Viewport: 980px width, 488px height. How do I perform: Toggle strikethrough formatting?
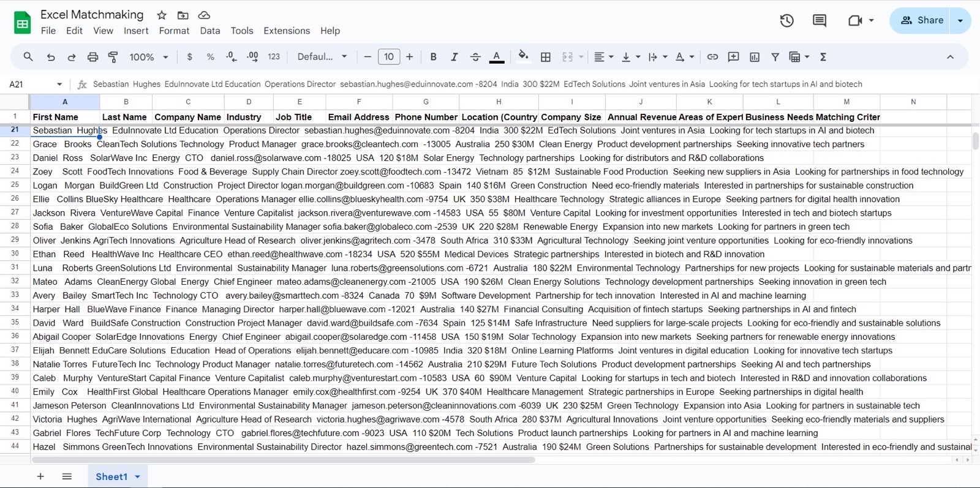click(475, 57)
